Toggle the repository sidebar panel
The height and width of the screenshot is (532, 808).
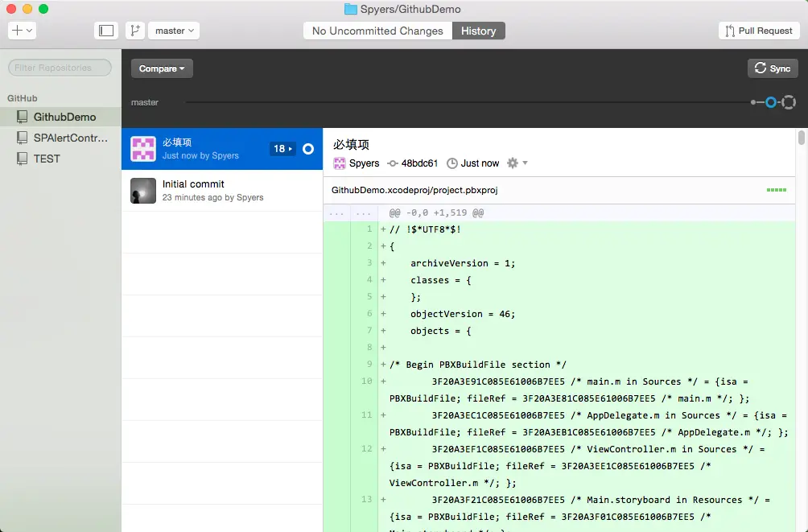click(106, 31)
